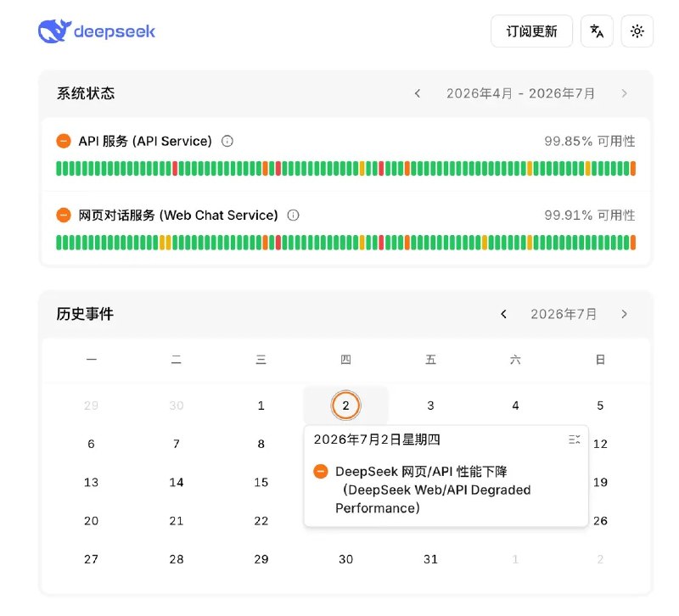679x616 pixels.
Task: Click the orange API Service status icon
Action: point(64,141)
